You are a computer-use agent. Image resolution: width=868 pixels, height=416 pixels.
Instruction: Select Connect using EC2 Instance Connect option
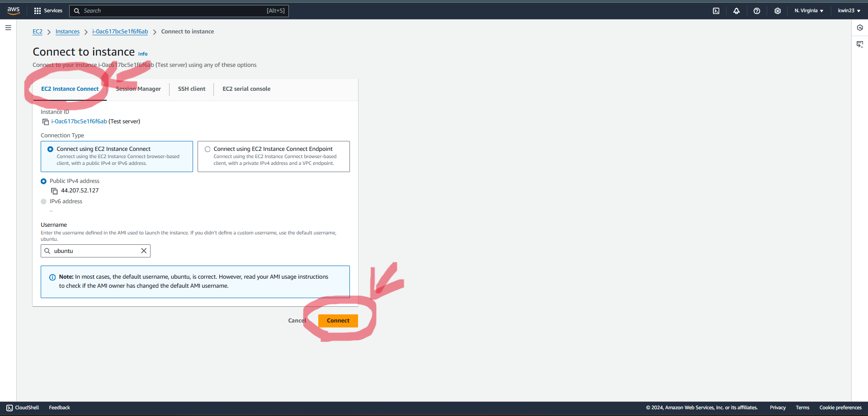click(x=117, y=156)
